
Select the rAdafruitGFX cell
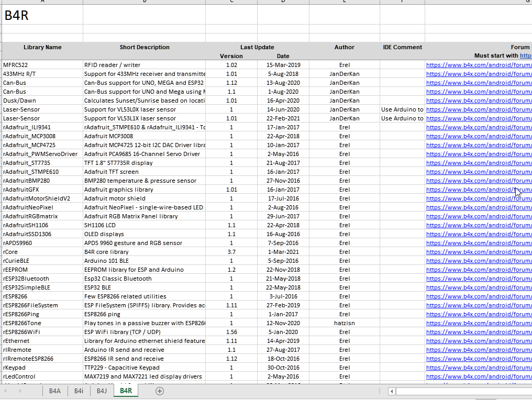[x=42, y=190]
